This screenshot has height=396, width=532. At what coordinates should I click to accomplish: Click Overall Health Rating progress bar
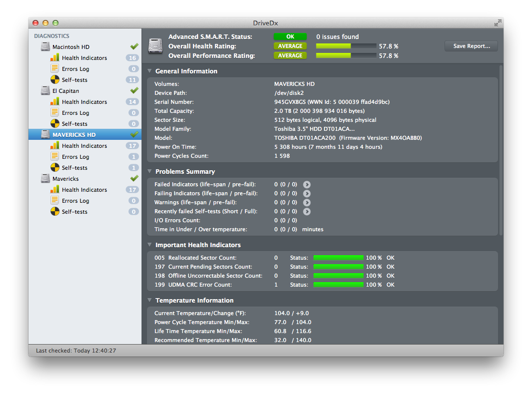tap(346, 46)
